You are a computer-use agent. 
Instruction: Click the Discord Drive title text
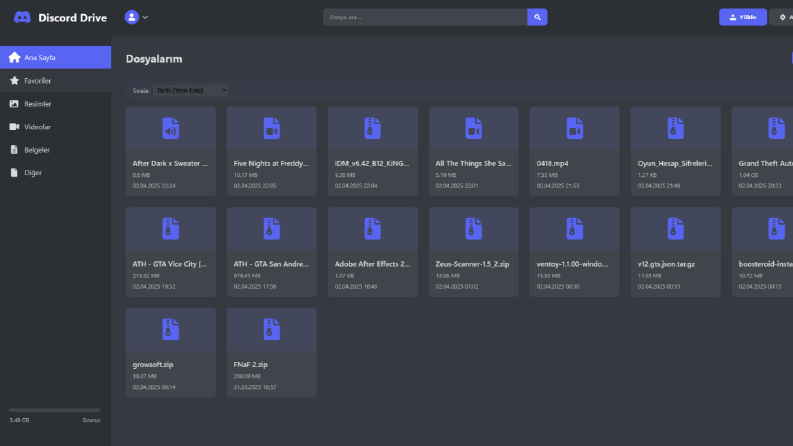click(x=72, y=18)
